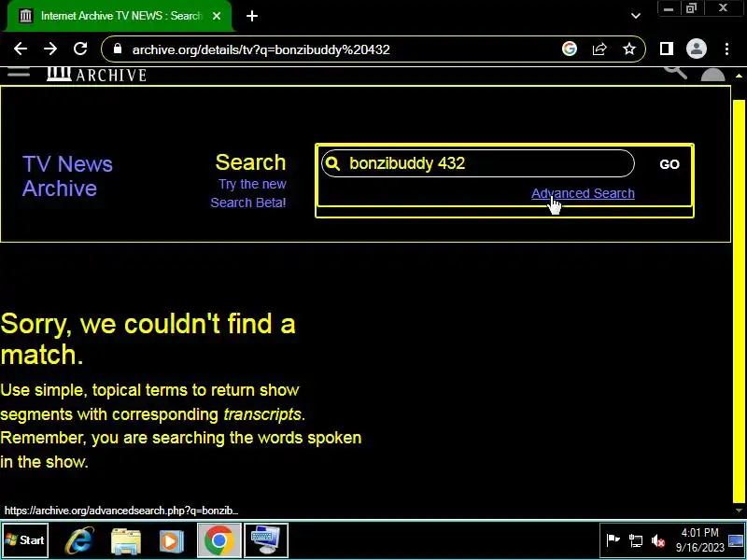The height and width of the screenshot is (560, 747).
Task: Click the yellow vertical scrollbar thumb
Action: coord(739,301)
